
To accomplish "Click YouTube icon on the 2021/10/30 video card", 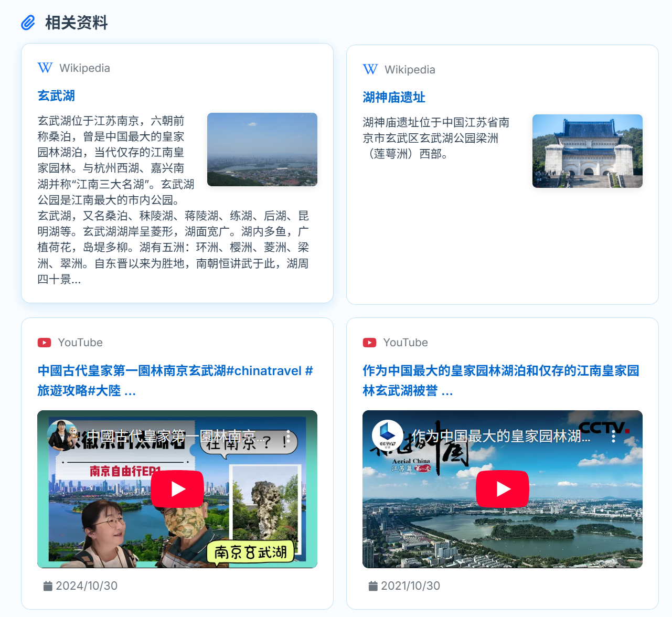I will pos(369,343).
